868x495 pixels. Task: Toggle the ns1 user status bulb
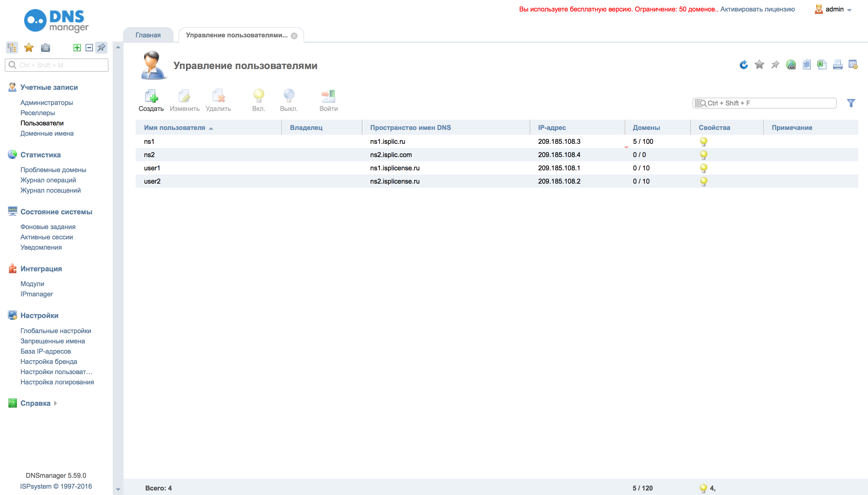[x=703, y=141]
